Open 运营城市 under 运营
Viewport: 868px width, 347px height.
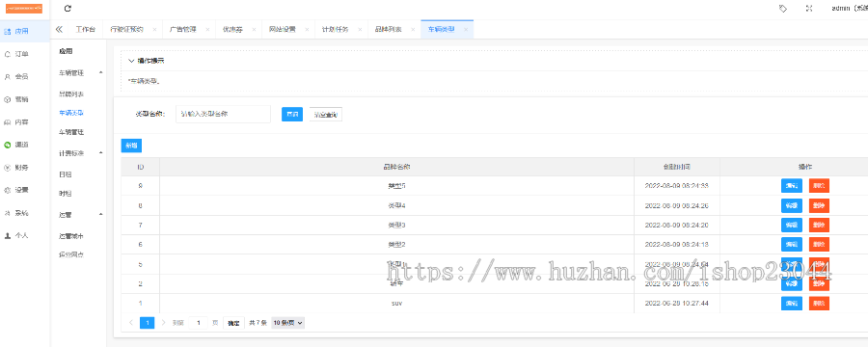pyautogui.click(x=71, y=236)
